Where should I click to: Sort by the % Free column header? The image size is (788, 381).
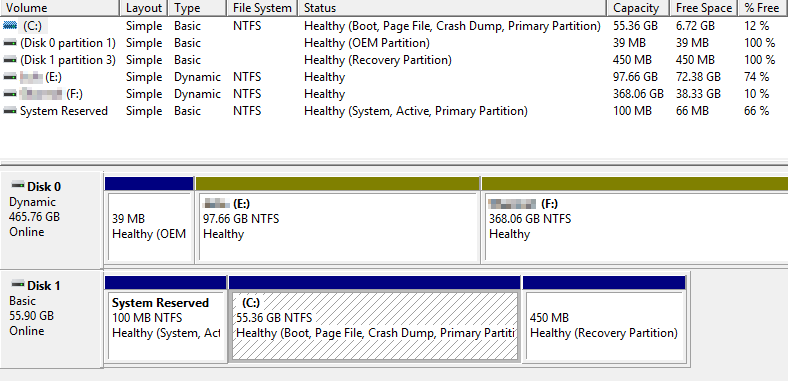(x=763, y=8)
